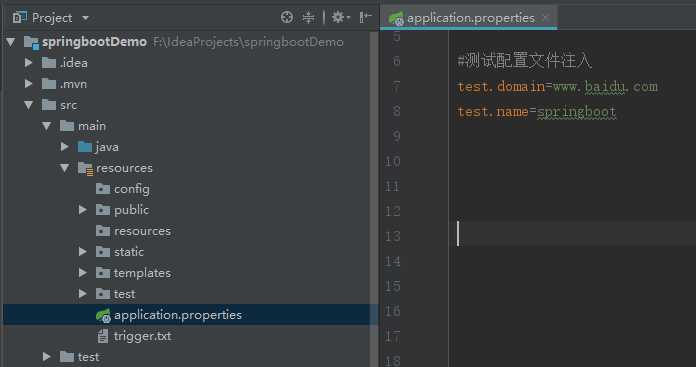Click the trigger.txt text file icon
696x367 pixels.
pos(103,336)
